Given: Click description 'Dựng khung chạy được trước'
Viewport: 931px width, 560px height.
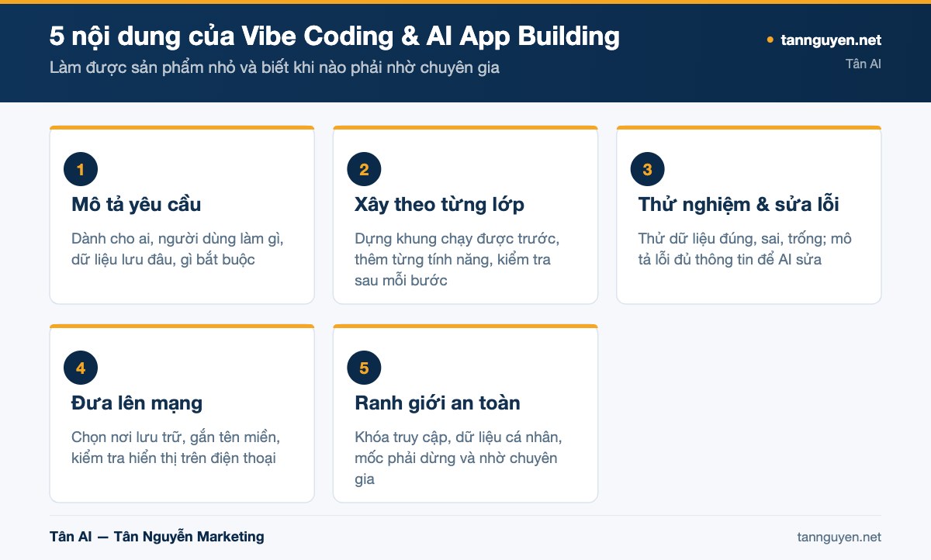Looking at the screenshot, I should click(457, 239).
